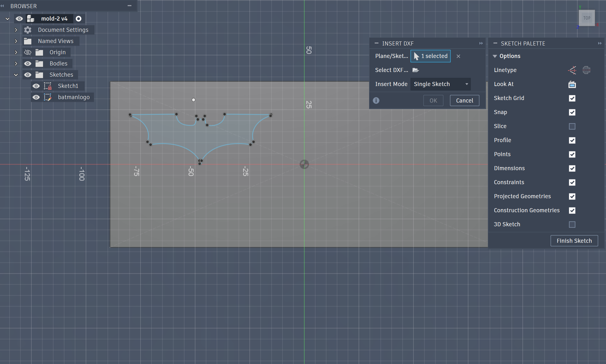
Task: Click the Sketches folder icon
Action: [39, 75]
